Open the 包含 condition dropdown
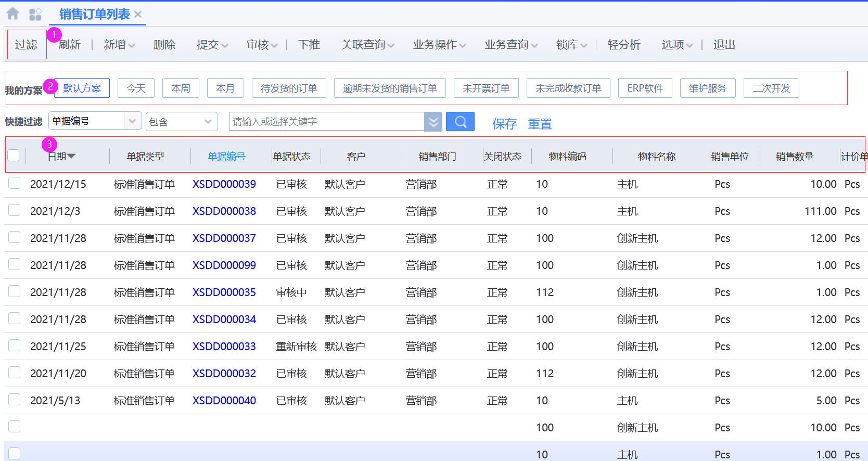The image size is (868, 461). tap(182, 121)
